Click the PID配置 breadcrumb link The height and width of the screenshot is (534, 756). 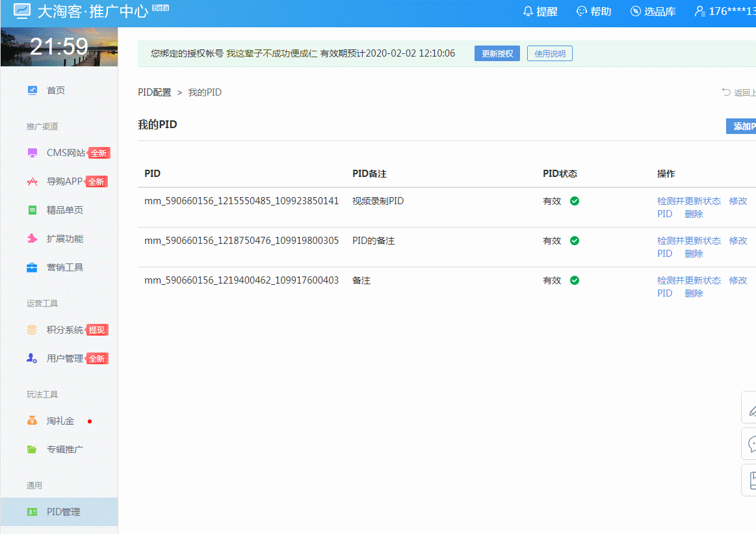pos(154,92)
